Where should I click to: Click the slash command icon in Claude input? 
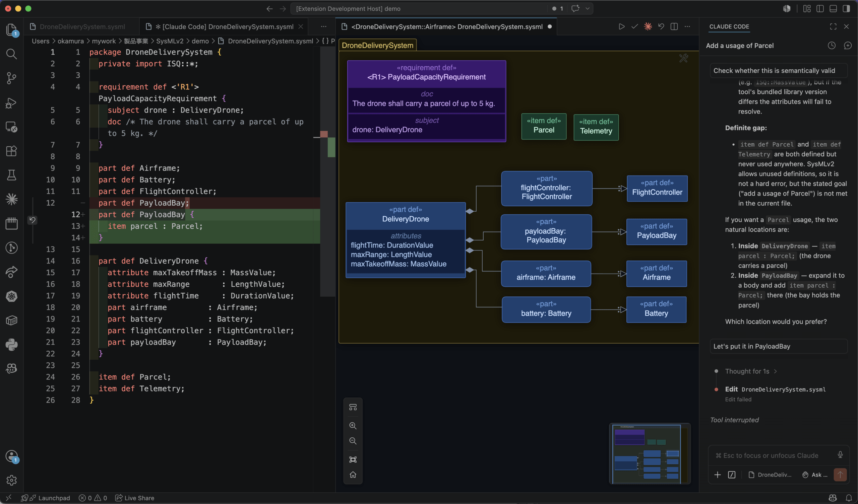pyautogui.click(x=732, y=475)
